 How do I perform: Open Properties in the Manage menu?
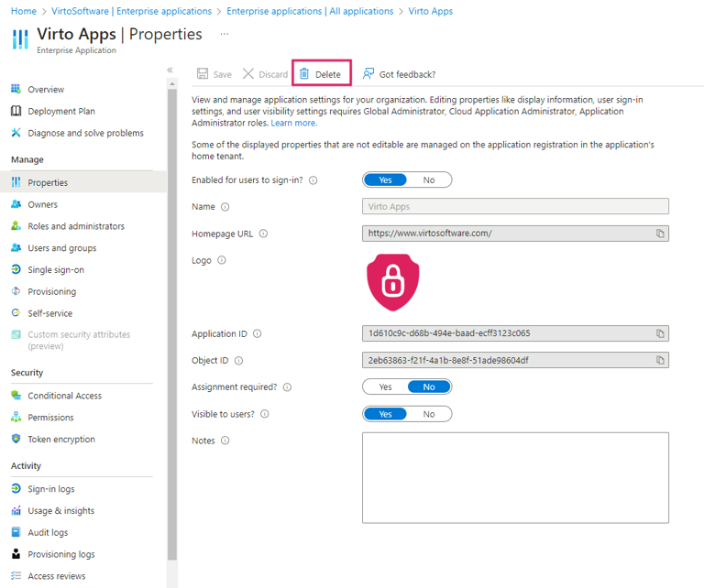click(x=83, y=182)
